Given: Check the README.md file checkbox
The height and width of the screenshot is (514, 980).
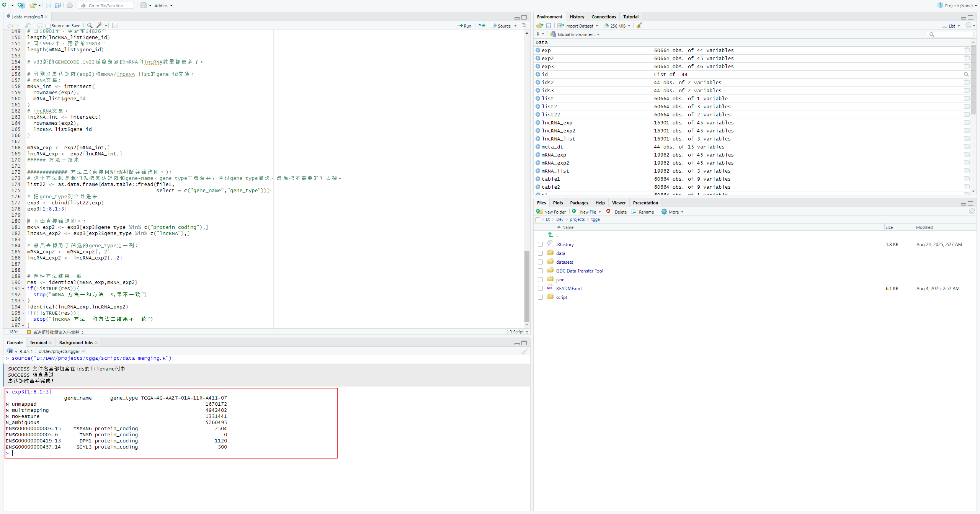Looking at the screenshot, I should [x=541, y=289].
